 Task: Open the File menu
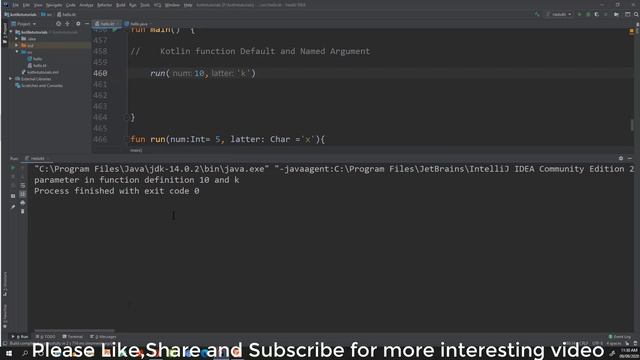[16, 5]
